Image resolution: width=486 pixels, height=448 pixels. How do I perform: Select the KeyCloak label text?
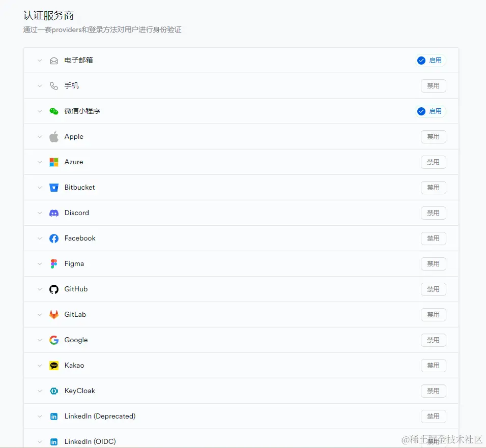click(x=80, y=391)
